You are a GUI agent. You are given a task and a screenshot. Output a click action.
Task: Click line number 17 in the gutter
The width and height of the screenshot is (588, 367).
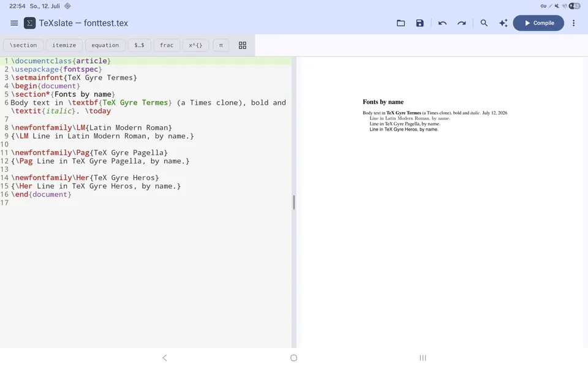4,203
